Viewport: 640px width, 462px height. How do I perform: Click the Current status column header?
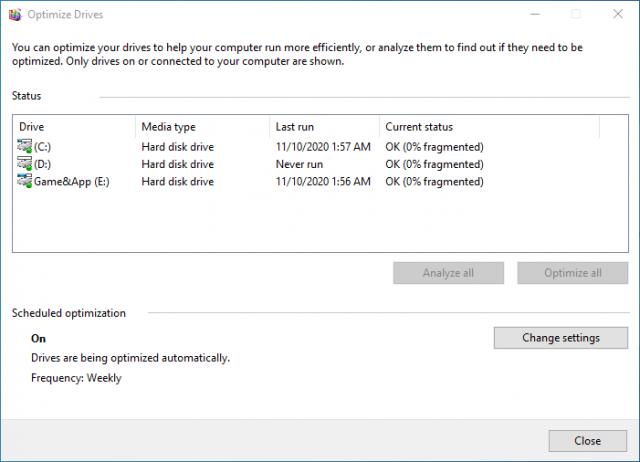tap(488, 127)
